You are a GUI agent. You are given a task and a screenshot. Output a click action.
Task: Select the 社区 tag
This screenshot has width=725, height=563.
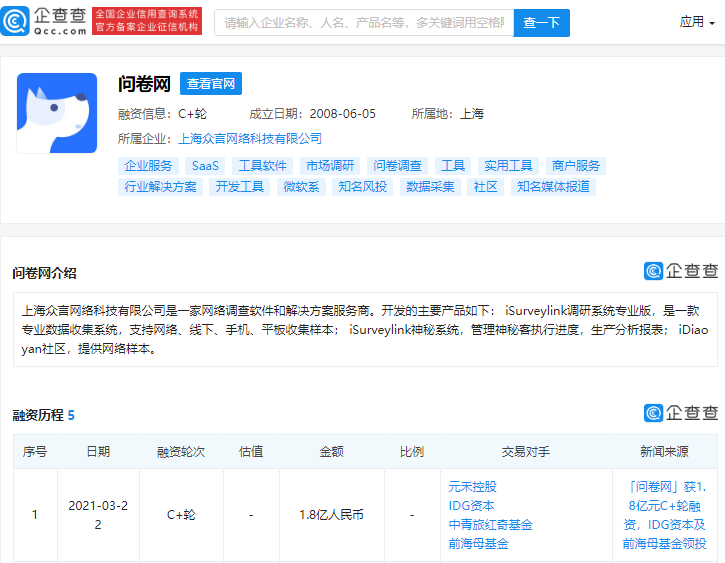(x=485, y=187)
